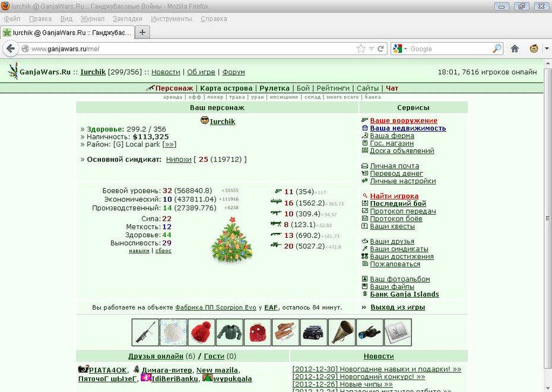The width and height of the screenshot is (552, 392).
Task: Click the GanjaWars leaf logo
Action: (12, 71)
